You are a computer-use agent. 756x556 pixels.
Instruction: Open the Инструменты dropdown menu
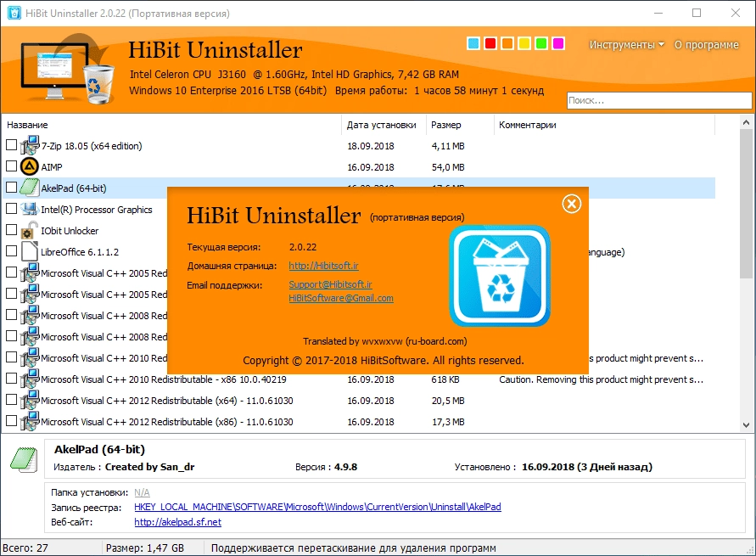click(626, 45)
